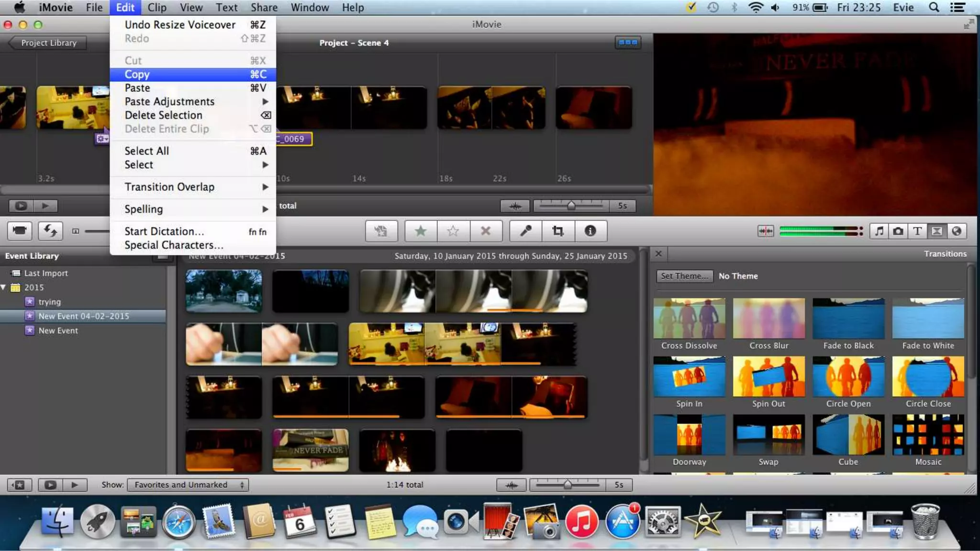Play the project from the beginning
980x551 pixels.
click(45, 206)
